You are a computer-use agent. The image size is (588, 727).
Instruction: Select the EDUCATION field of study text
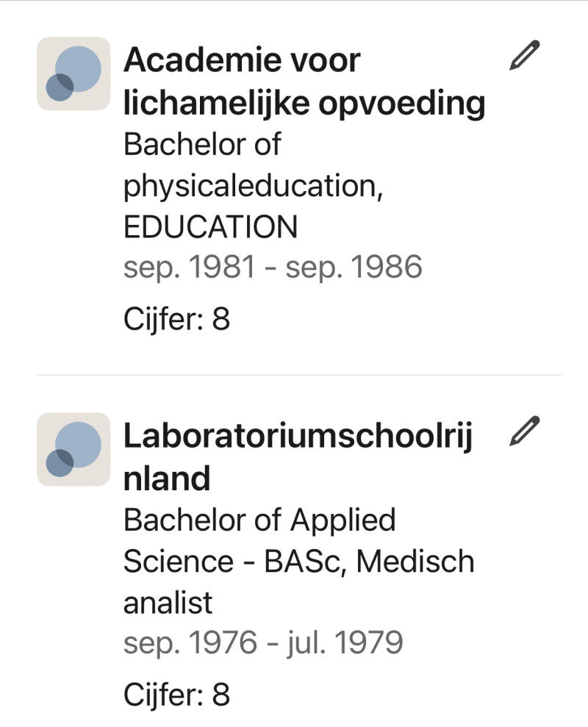point(210,227)
